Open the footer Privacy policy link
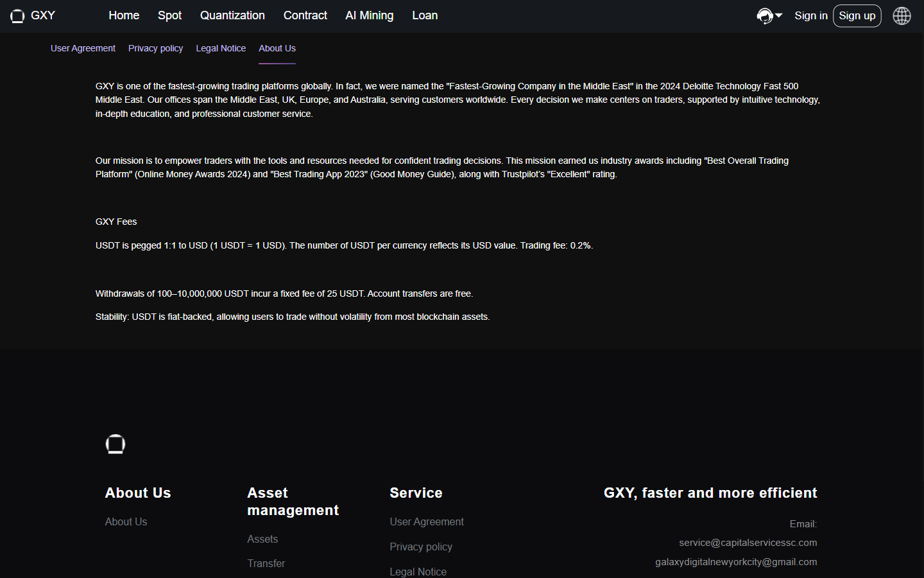Screen dimensions: 924x578 421,547
